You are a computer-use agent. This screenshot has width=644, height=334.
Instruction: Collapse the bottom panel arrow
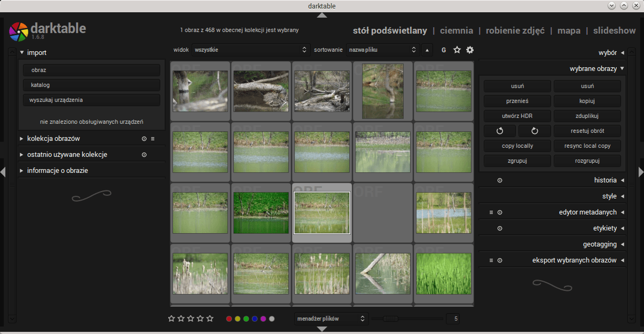coord(321,329)
